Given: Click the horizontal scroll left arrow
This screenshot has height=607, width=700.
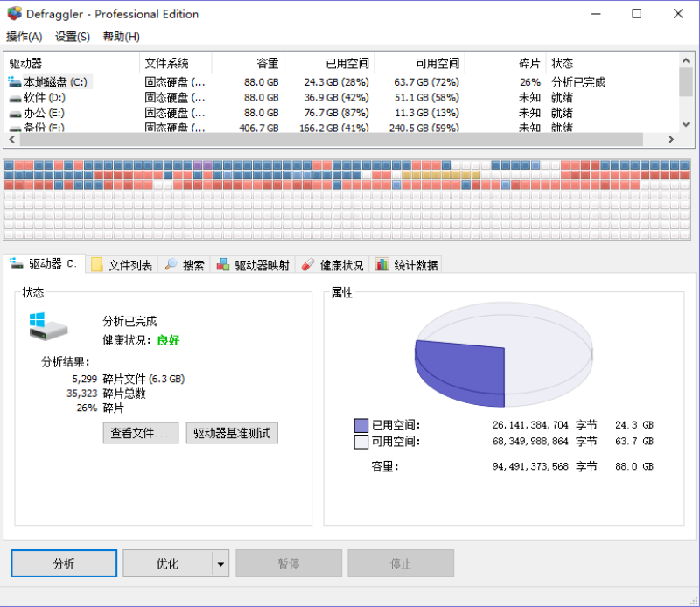Looking at the screenshot, I should [x=11, y=139].
